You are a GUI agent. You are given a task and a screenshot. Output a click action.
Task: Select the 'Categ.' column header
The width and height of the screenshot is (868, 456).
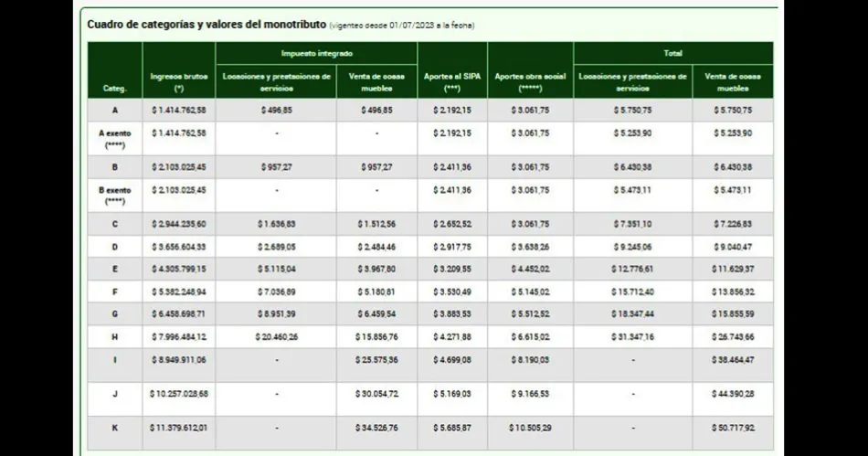click(x=115, y=90)
